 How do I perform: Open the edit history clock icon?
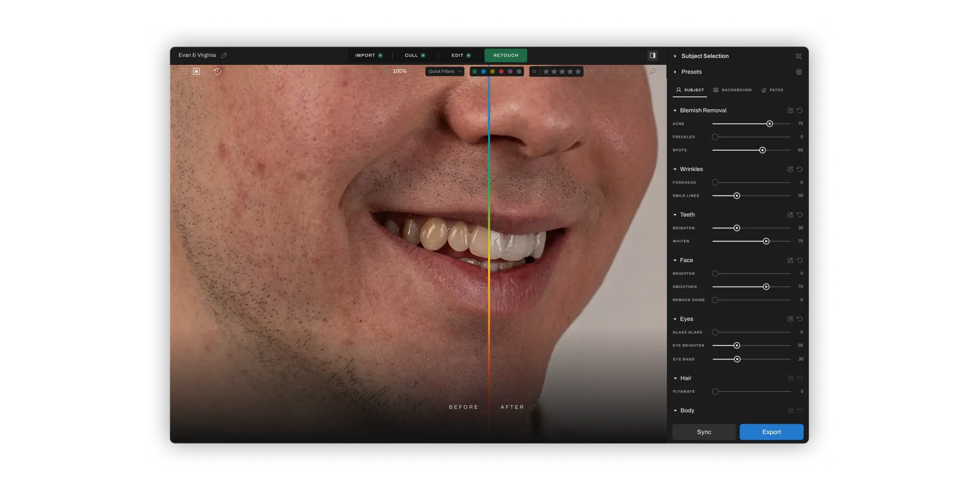click(x=218, y=72)
